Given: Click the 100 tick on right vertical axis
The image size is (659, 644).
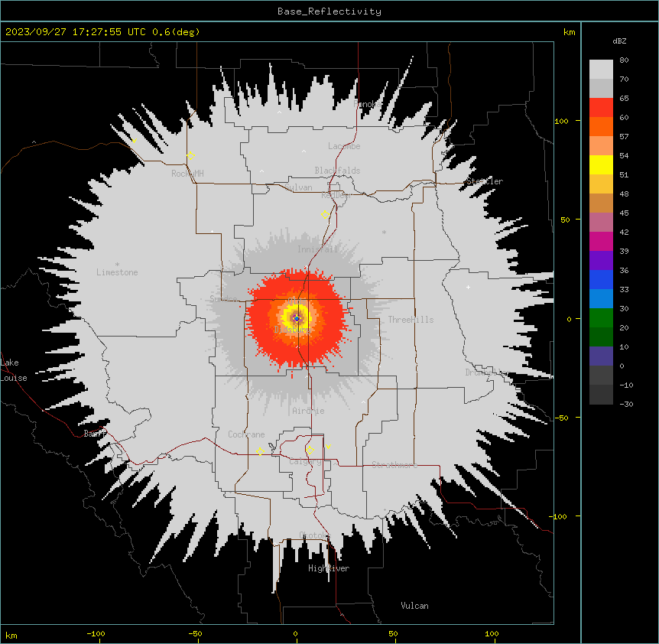Looking at the screenshot, I should pos(561,121).
